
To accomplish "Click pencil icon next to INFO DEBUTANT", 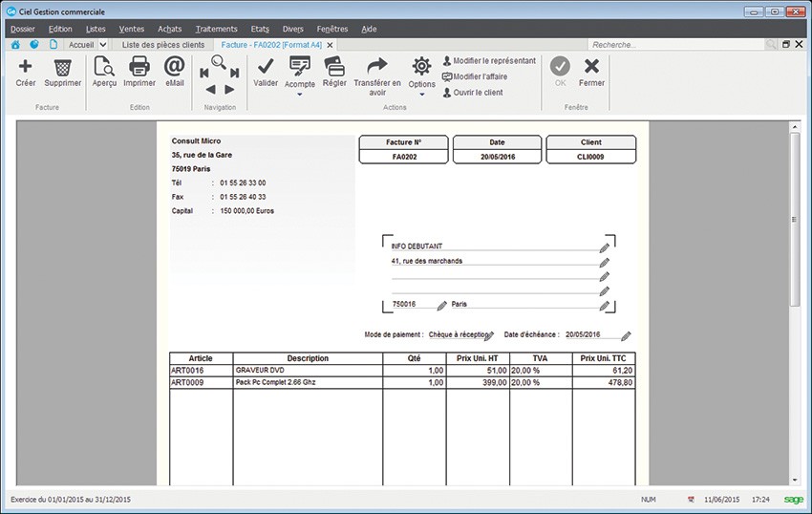I will pos(604,247).
